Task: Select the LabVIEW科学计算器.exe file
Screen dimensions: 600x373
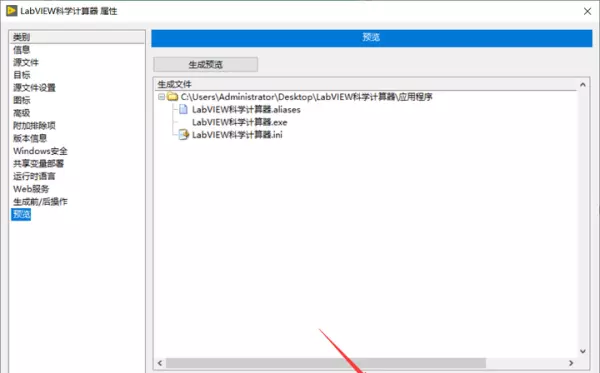Action: (x=240, y=122)
